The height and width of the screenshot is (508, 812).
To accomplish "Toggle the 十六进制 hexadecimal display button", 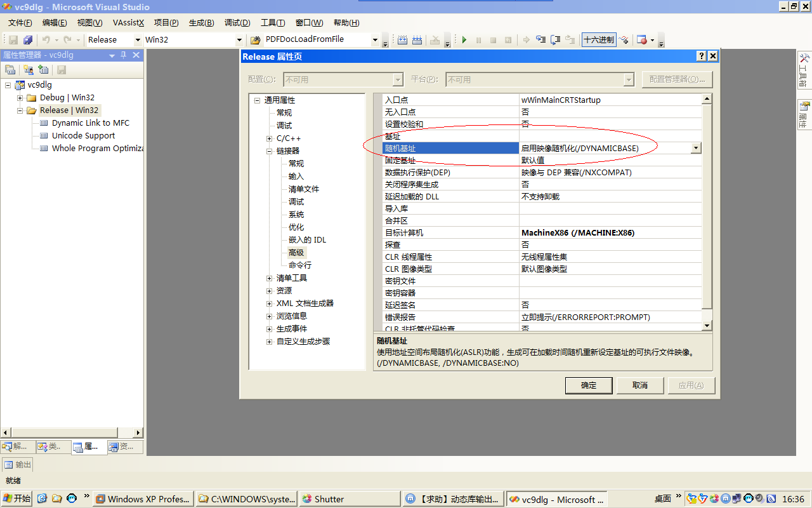I will (x=599, y=40).
